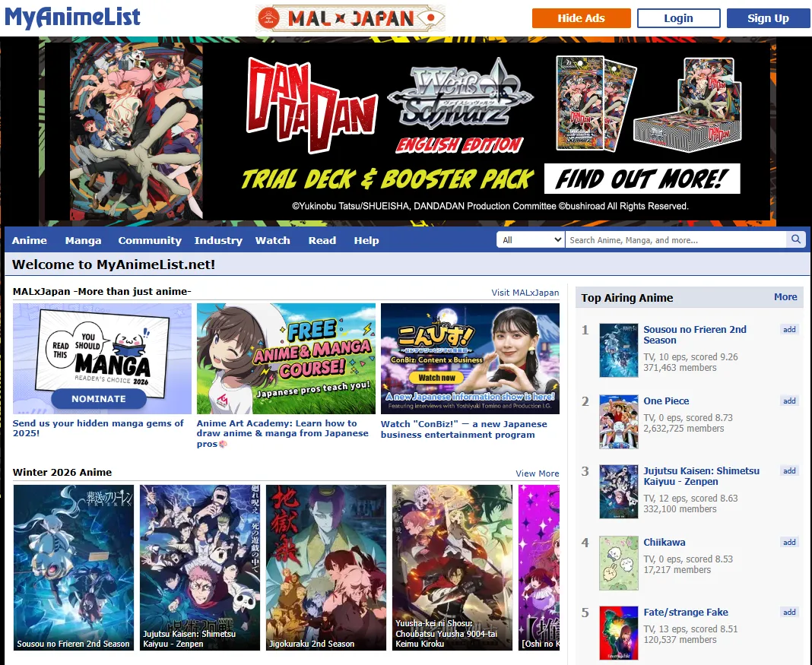Add Fate/strange Fake to list
Image resolution: width=812 pixels, height=665 pixels.
(789, 613)
